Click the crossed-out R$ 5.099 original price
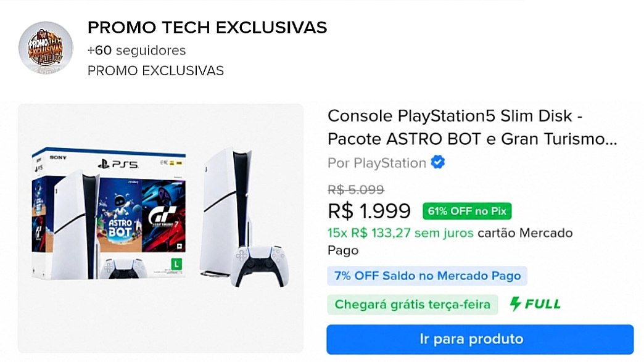The width and height of the screenshot is (644, 362). point(356,189)
